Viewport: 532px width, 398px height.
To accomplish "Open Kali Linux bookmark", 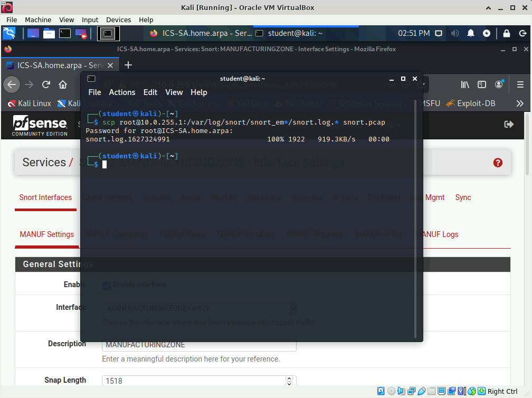I will click(29, 103).
